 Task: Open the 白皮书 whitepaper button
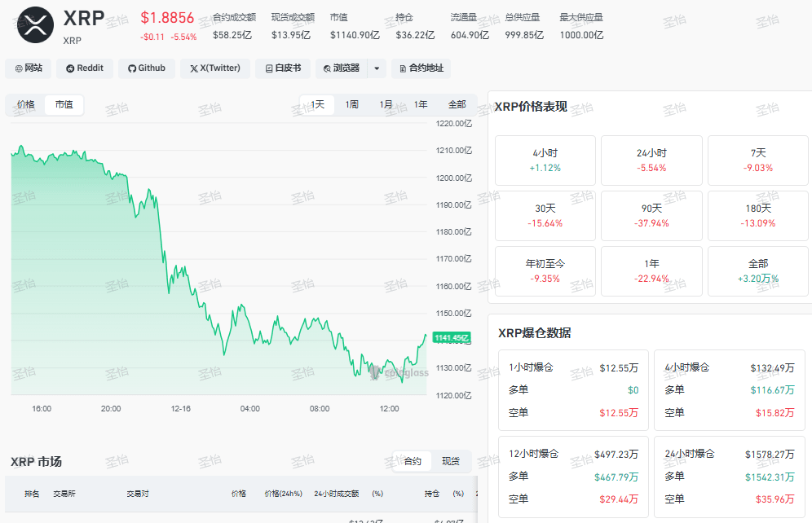[x=283, y=68]
